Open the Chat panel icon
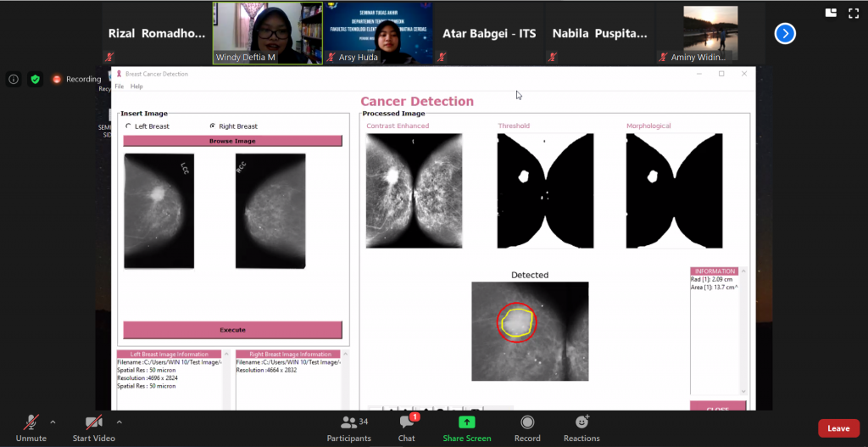Image resolution: width=868 pixels, height=447 pixels. 406,422
